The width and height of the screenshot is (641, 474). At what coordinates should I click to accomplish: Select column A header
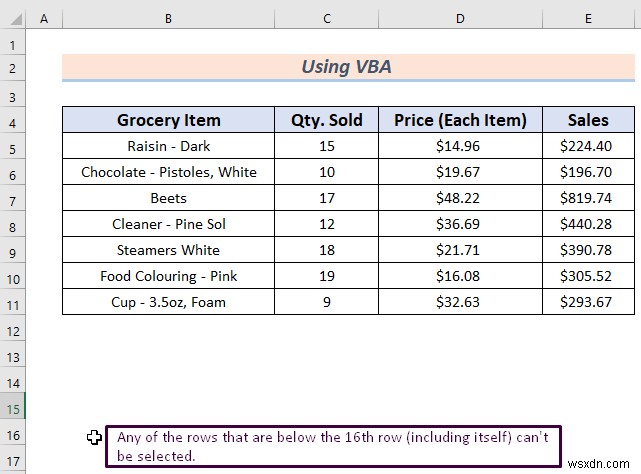point(44,18)
